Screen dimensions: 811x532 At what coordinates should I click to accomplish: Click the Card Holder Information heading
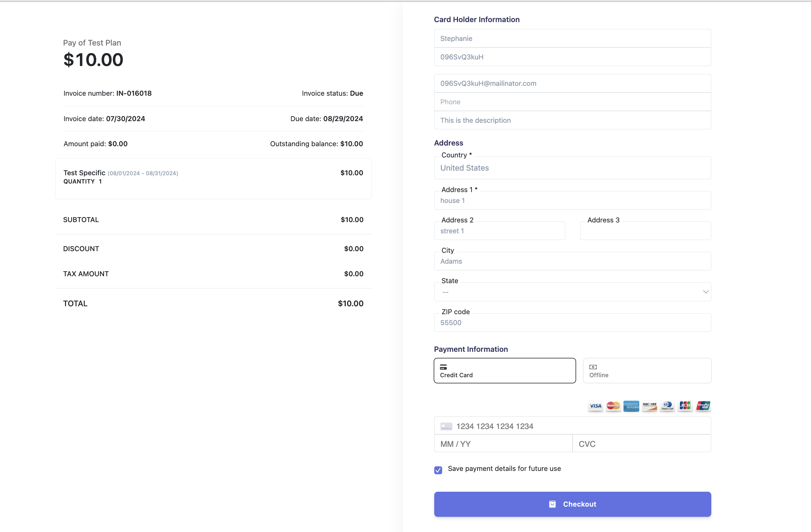pyautogui.click(x=477, y=19)
